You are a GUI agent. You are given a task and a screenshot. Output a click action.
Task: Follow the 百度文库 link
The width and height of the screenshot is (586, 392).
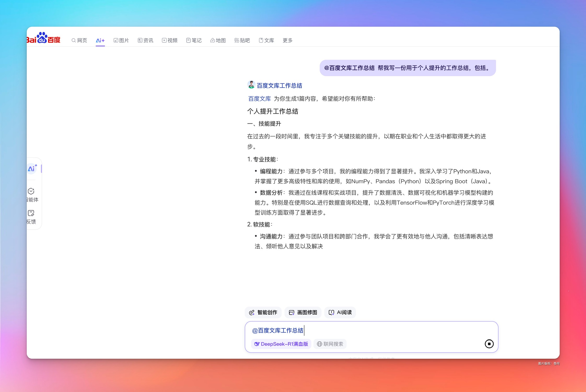click(259, 99)
